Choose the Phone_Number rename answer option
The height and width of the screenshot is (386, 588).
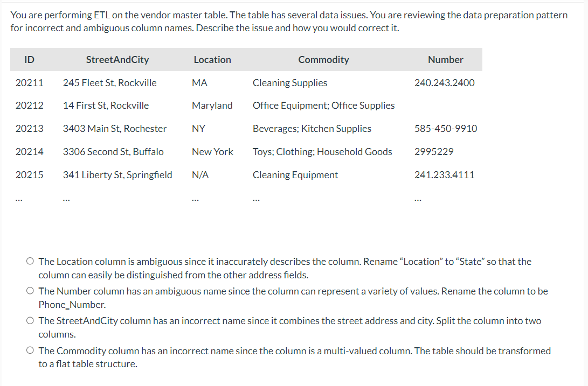pos(30,291)
